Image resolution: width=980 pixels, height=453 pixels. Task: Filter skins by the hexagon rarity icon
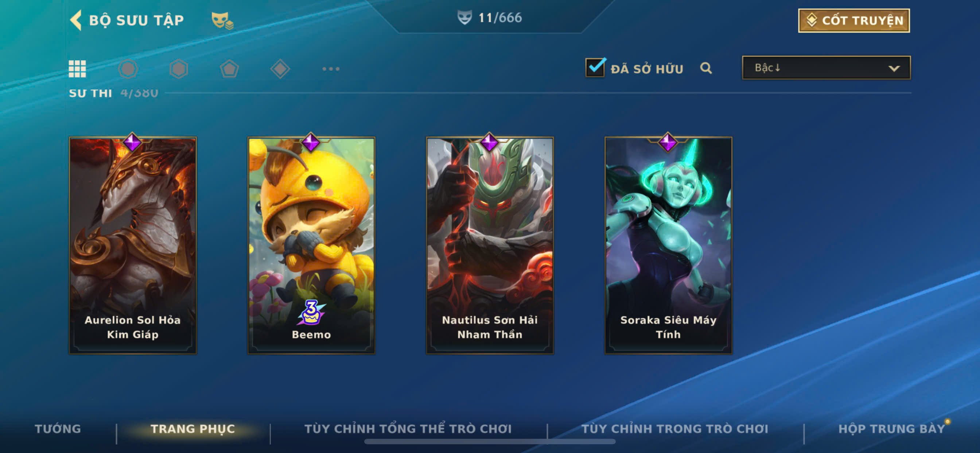point(178,69)
